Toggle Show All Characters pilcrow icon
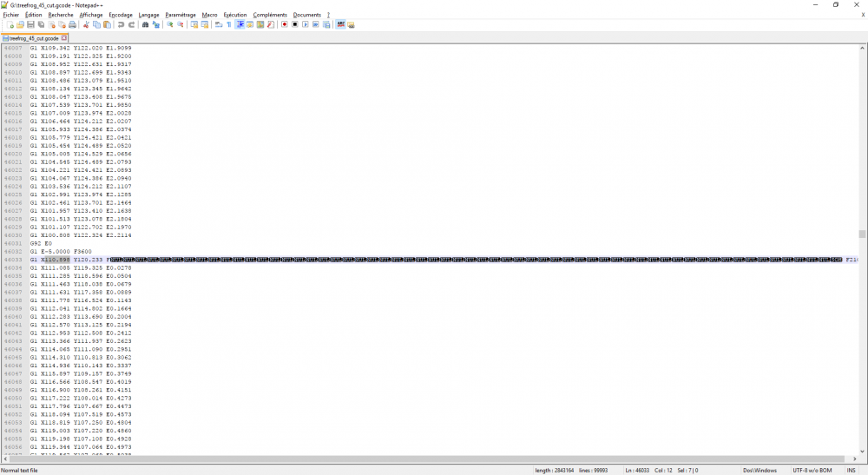This screenshot has height=475, width=868. (x=229, y=24)
